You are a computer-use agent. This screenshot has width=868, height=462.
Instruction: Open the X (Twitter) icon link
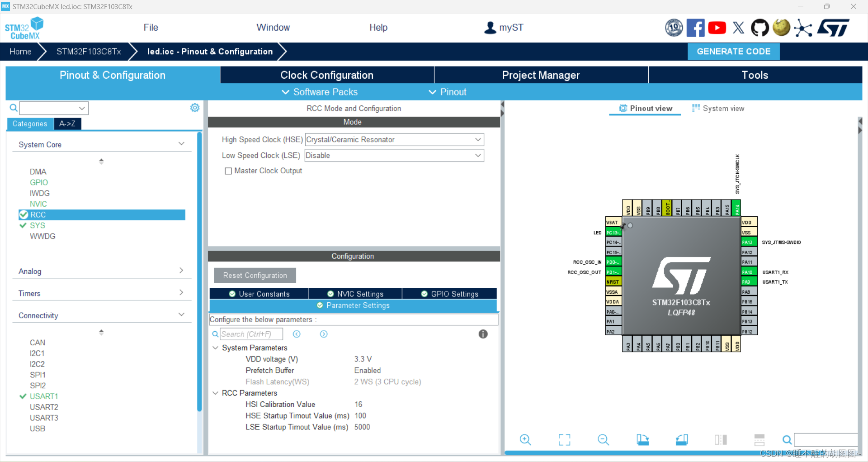point(738,28)
